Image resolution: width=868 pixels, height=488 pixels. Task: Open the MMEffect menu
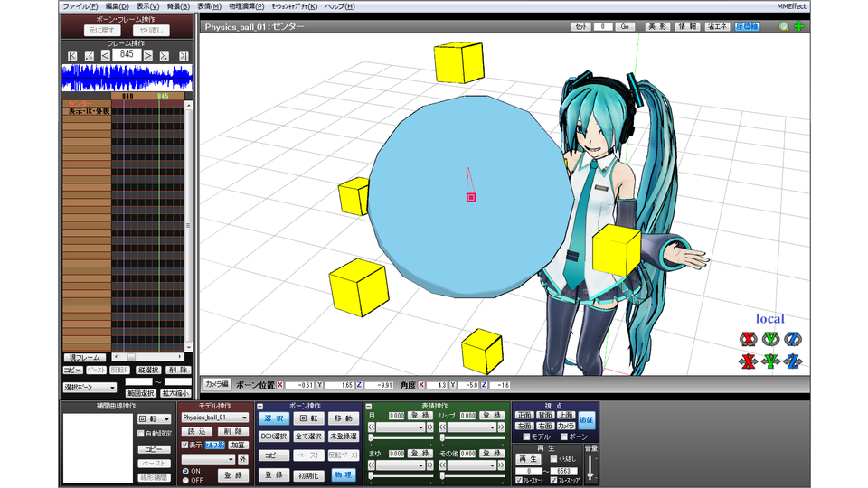791,6
